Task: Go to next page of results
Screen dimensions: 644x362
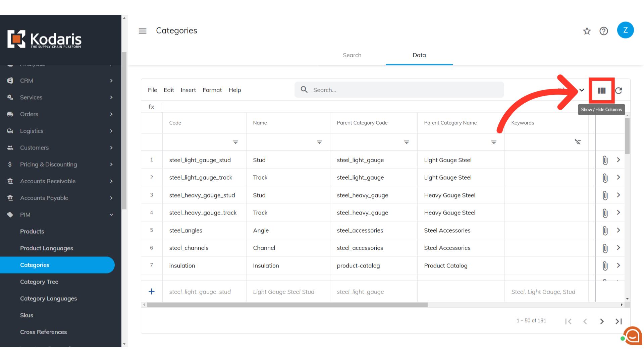Action: pyautogui.click(x=602, y=321)
